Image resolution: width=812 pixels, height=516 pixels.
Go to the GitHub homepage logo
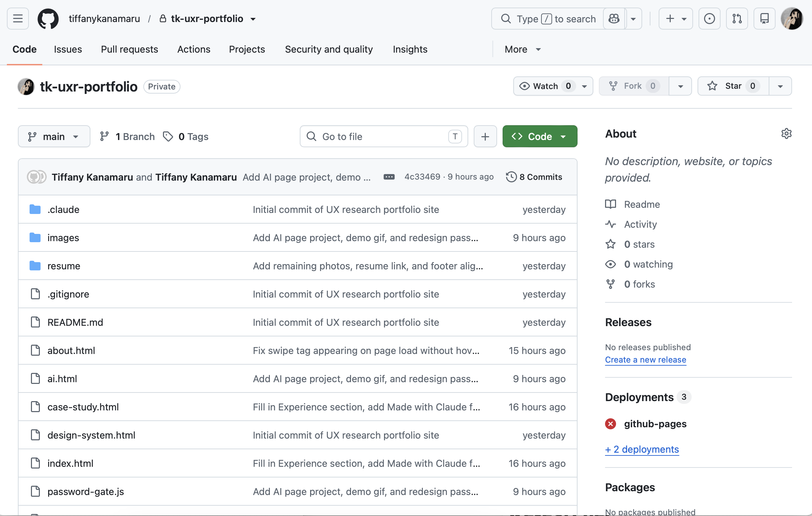[48, 19]
